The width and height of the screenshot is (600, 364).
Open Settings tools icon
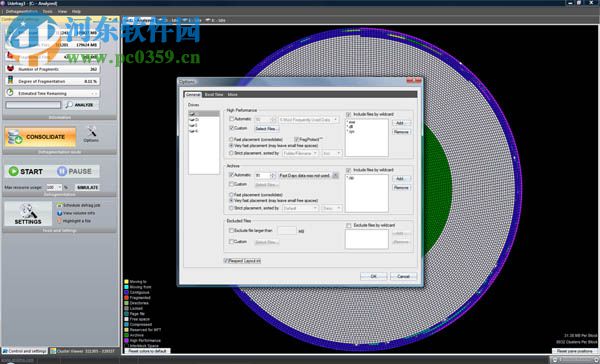click(x=28, y=211)
